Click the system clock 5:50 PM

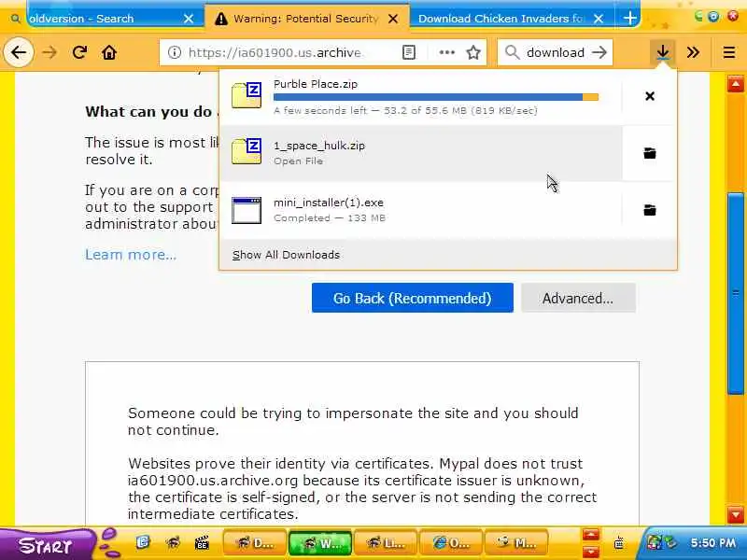[713, 543]
